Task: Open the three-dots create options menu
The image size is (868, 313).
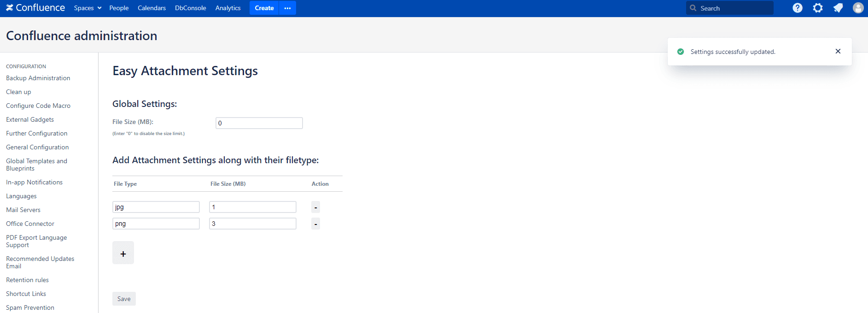Action: click(287, 8)
